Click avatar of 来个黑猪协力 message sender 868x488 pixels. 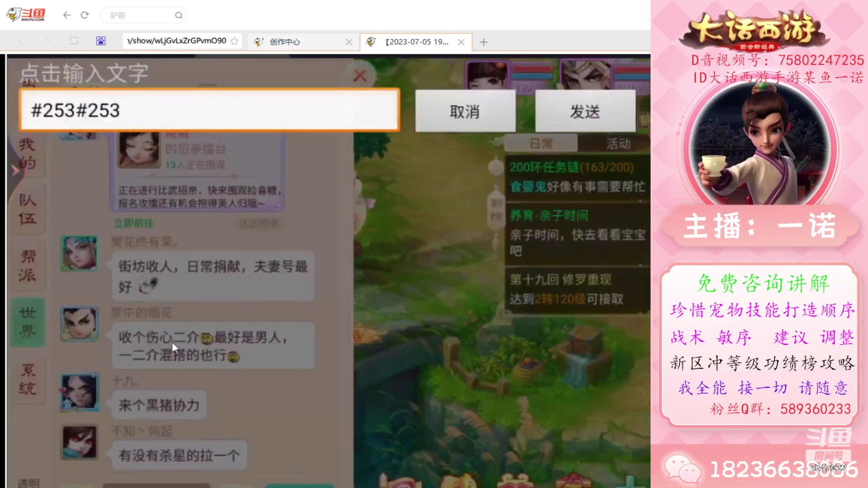79,392
